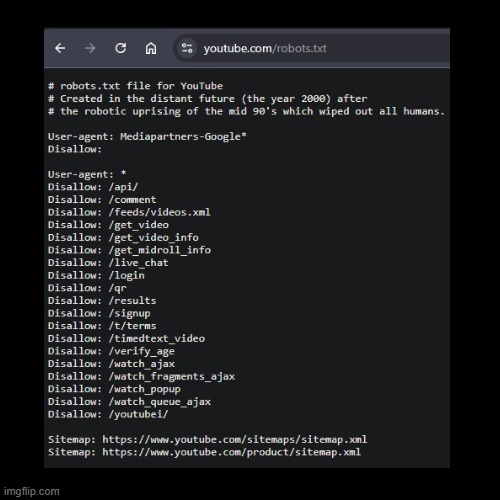Click 'User-agent: Mediapartners-Google*' line

[x=147, y=137]
